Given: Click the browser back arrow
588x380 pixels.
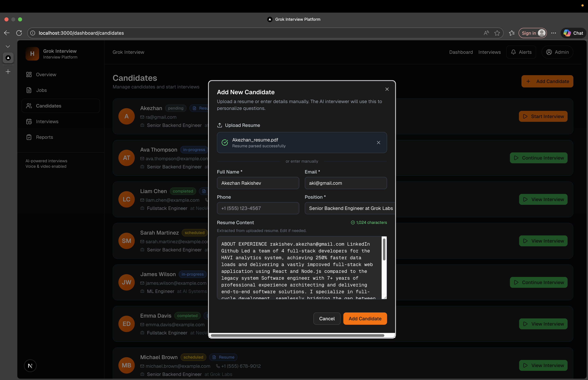Looking at the screenshot, I should pos(7,33).
